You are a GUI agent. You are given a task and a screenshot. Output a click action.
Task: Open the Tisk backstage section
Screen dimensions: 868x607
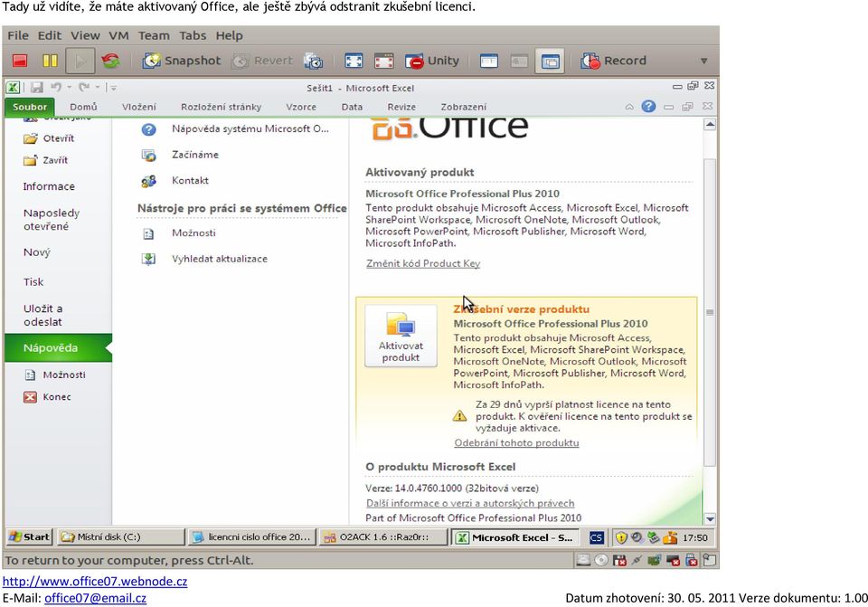click(x=33, y=282)
